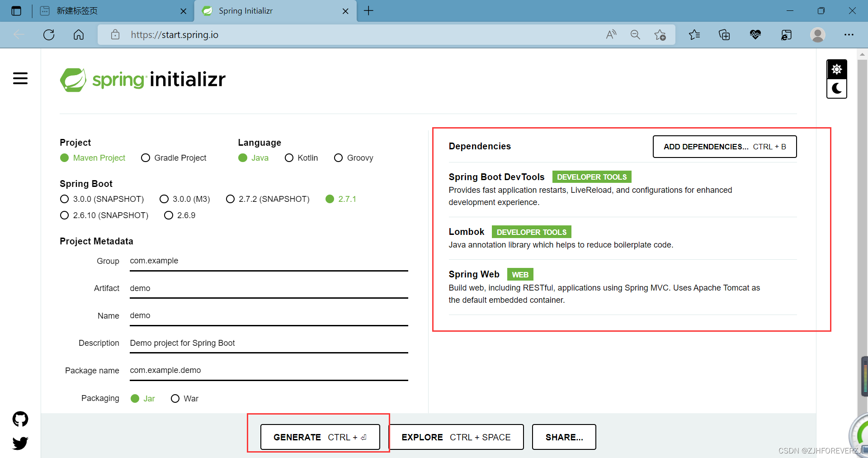Switch to light theme sun icon
The height and width of the screenshot is (458, 868).
coord(837,69)
